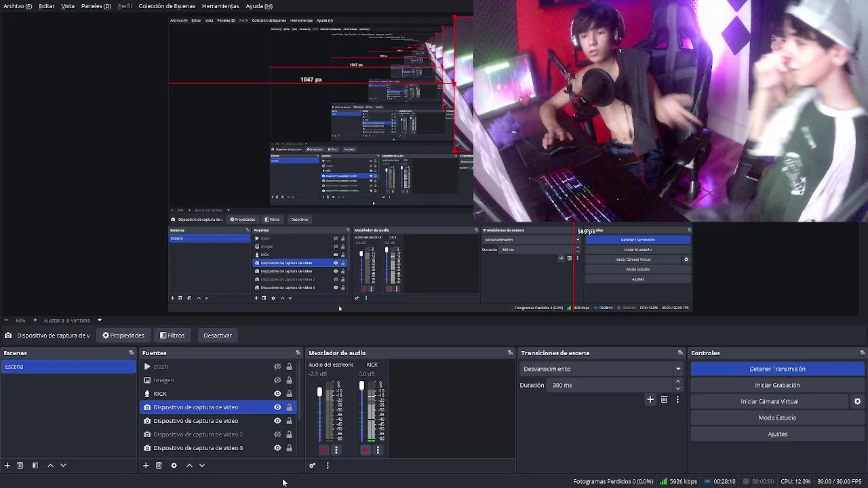Click KICK volume fader handle
The width and height of the screenshot is (868, 488).
tap(361, 386)
